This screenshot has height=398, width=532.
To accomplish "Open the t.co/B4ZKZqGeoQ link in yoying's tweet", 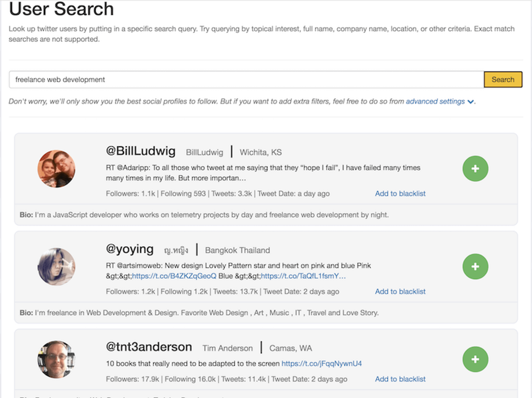I will pyautogui.click(x=174, y=276).
